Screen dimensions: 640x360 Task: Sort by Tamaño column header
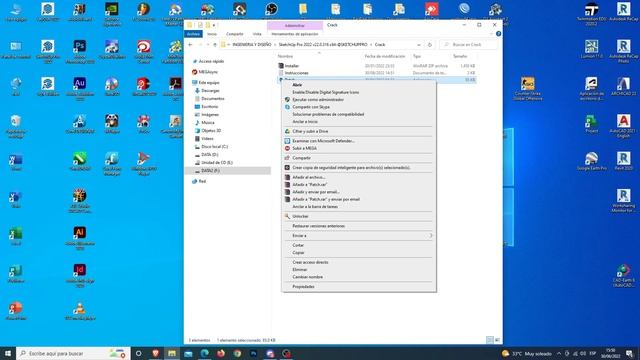point(460,56)
